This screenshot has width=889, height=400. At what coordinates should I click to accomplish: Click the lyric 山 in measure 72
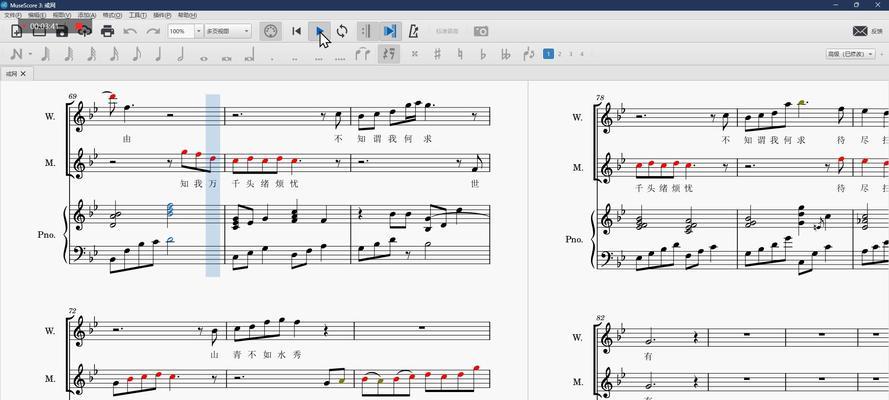[x=214, y=355]
